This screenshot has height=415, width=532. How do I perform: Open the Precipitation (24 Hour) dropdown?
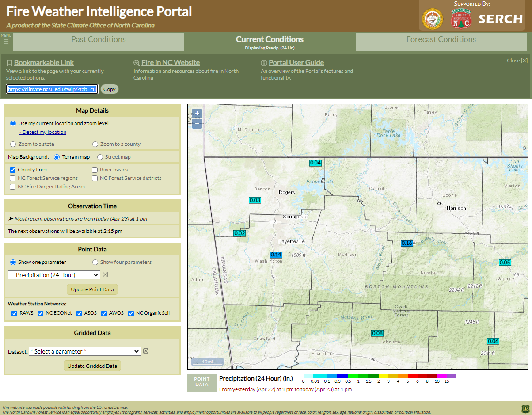[54, 275]
